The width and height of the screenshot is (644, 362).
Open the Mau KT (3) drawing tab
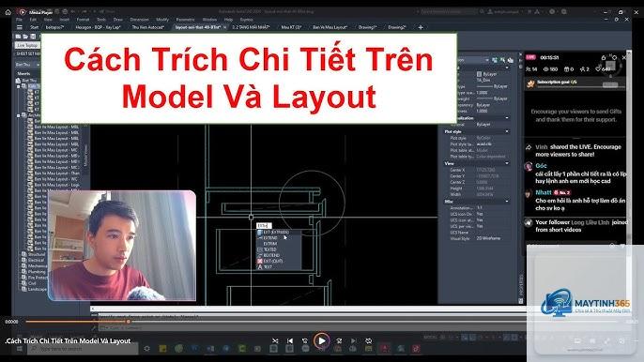[x=291, y=27]
